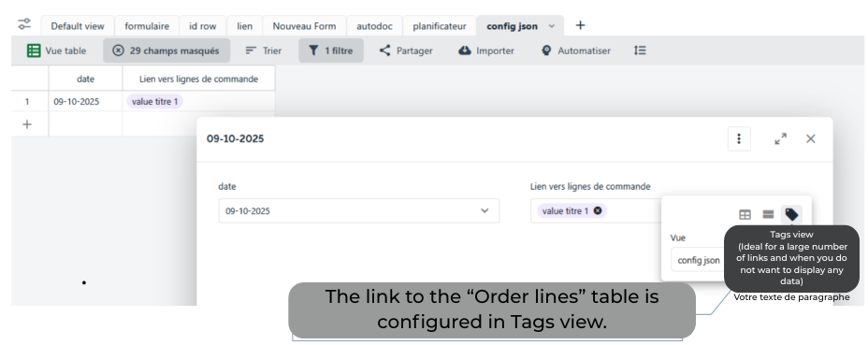Open the date field dropdown in record
Image resolution: width=868 pixels, height=345 pixels.
(x=359, y=210)
